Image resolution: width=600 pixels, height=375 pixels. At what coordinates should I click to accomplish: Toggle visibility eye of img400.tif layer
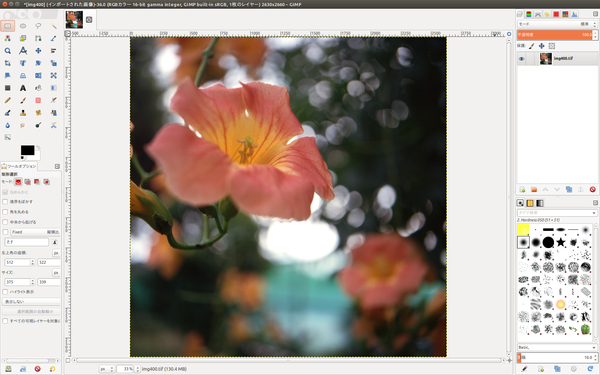point(521,59)
